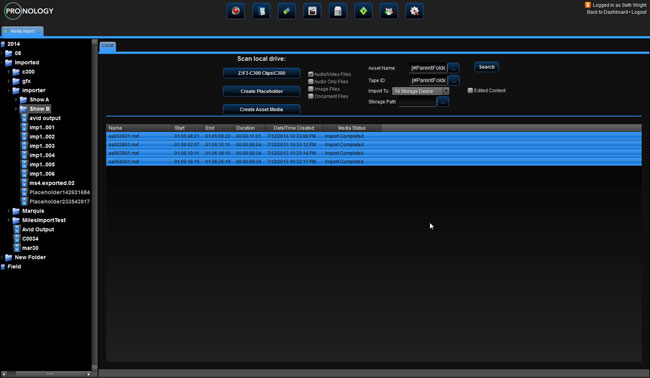The height and width of the screenshot is (378, 650).
Task: Close the Media Import tab
Action: coord(39,31)
